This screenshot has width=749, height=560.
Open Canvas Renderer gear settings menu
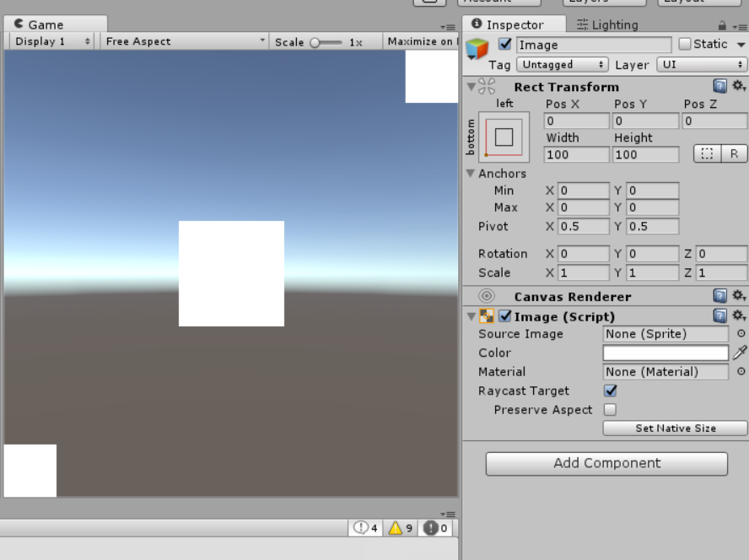coord(739,296)
